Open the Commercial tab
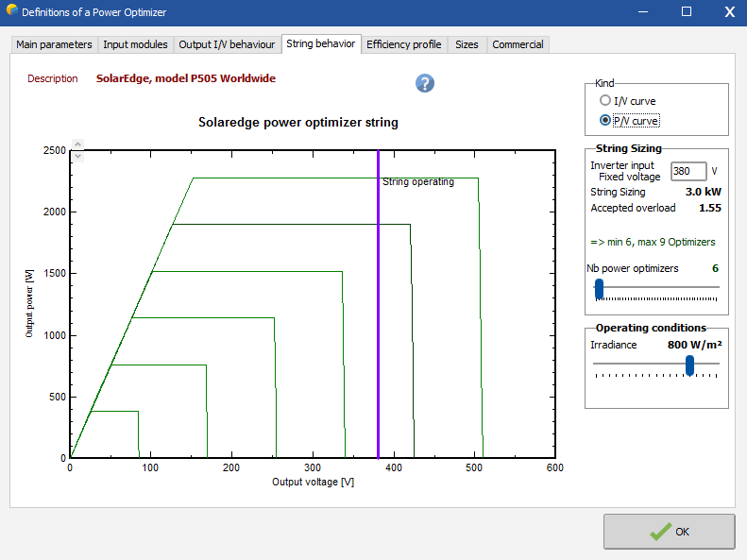Viewport: 747px width, 560px height. [518, 44]
